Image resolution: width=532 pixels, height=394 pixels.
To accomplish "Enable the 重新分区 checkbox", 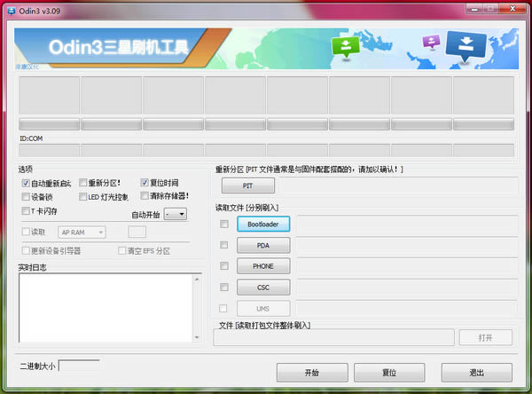I will (x=83, y=183).
